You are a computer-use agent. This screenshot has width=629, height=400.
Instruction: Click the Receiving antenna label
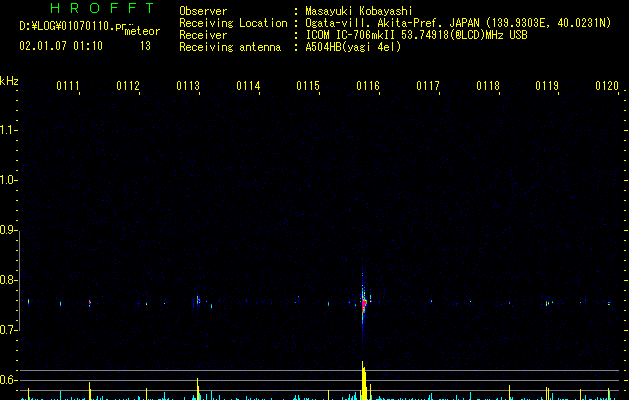230,47
